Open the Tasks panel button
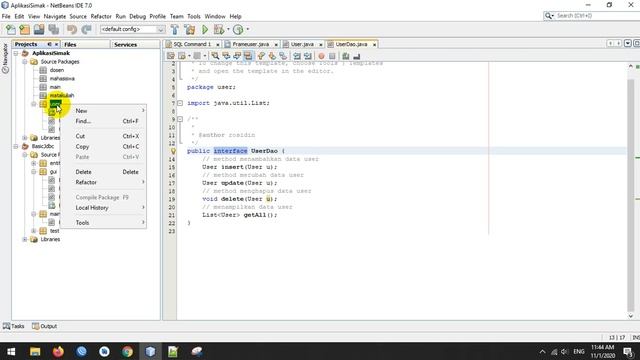The image size is (640, 360). [x=14, y=326]
